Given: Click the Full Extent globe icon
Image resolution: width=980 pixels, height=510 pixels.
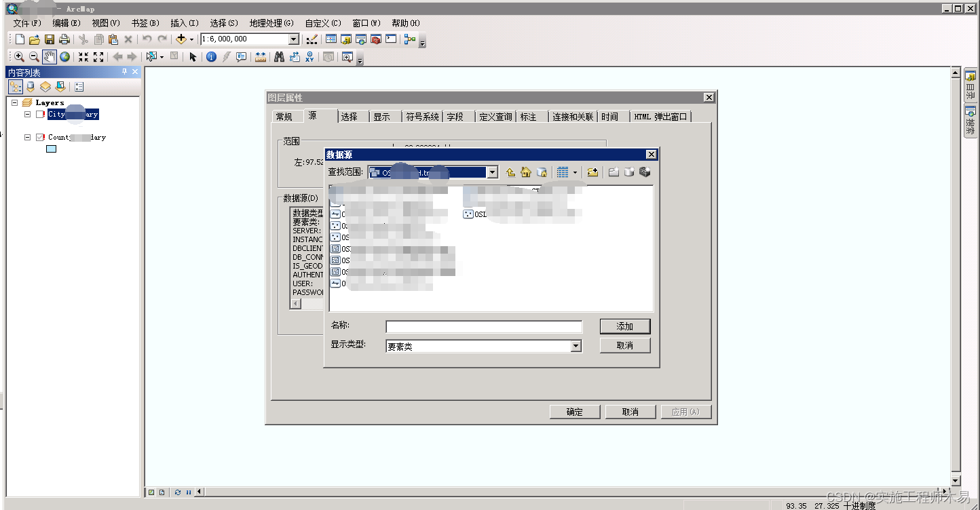Looking at the screenshot, I should coord(64,57).
